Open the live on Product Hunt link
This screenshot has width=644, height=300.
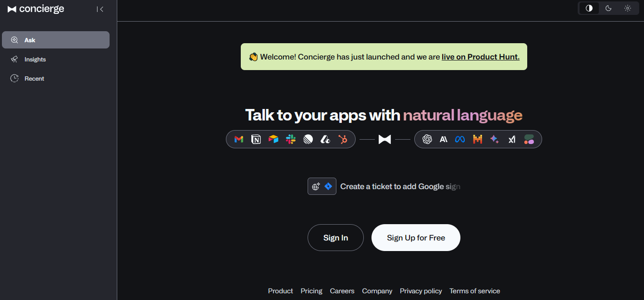(x=481, y=57)
